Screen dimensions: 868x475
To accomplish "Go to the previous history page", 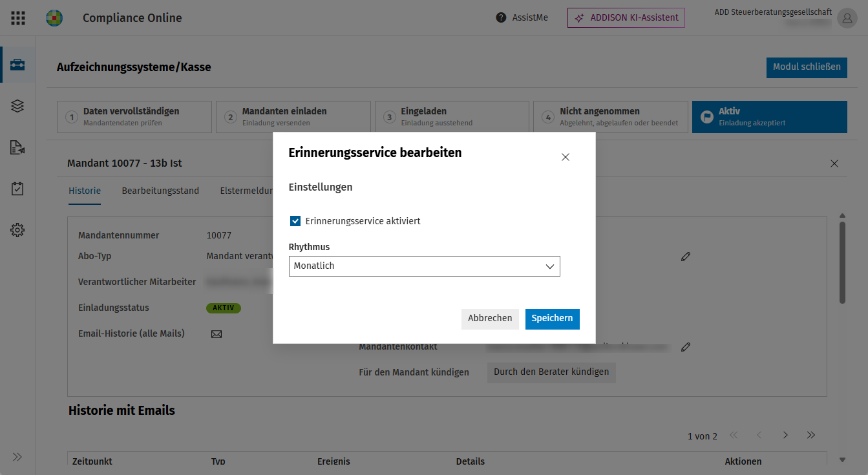I will pyautogui.click(x=759, y=436).
